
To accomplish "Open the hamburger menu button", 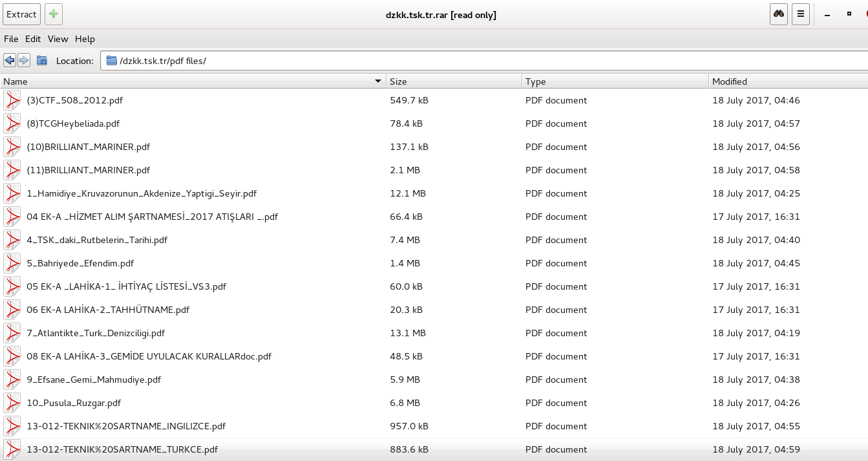I will [801, 14].
